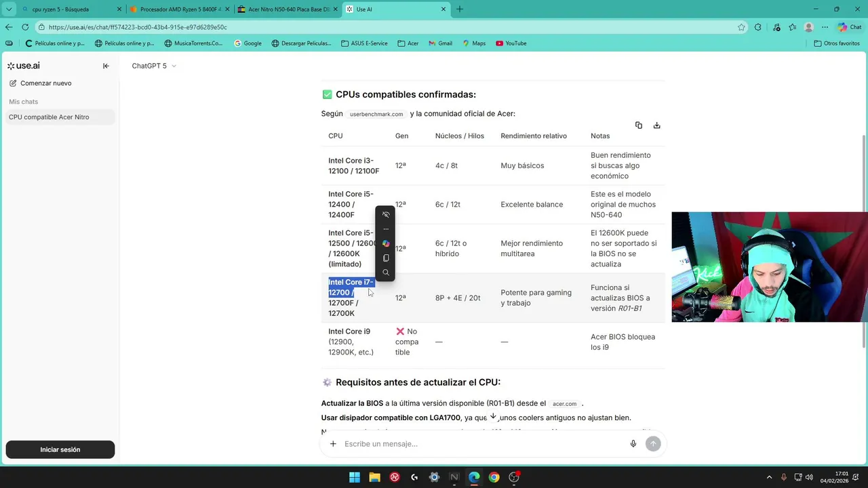The width and height of the screenshot is (868, 488).
Task: Click the Copilot icon in the selection toolbar
Action: (386, 243)
